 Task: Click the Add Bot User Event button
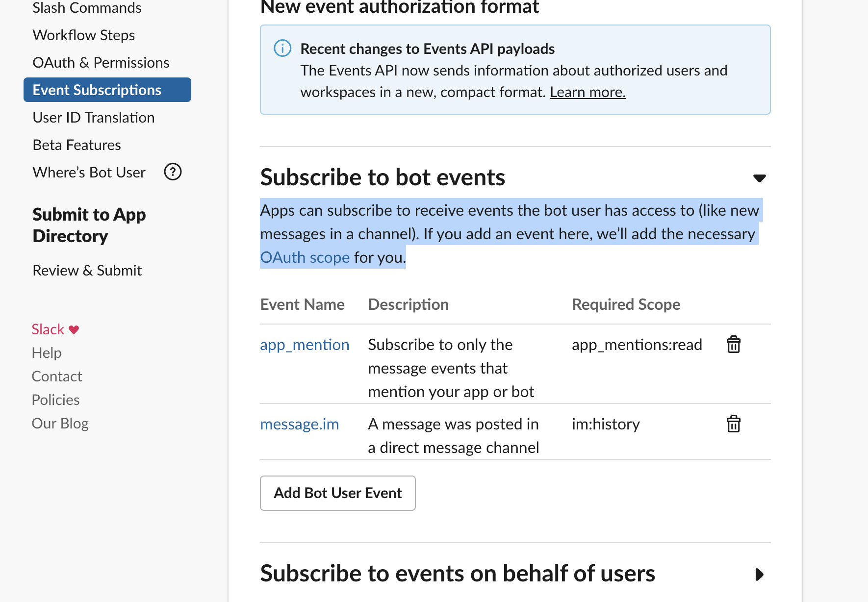(x=337, y=493)
